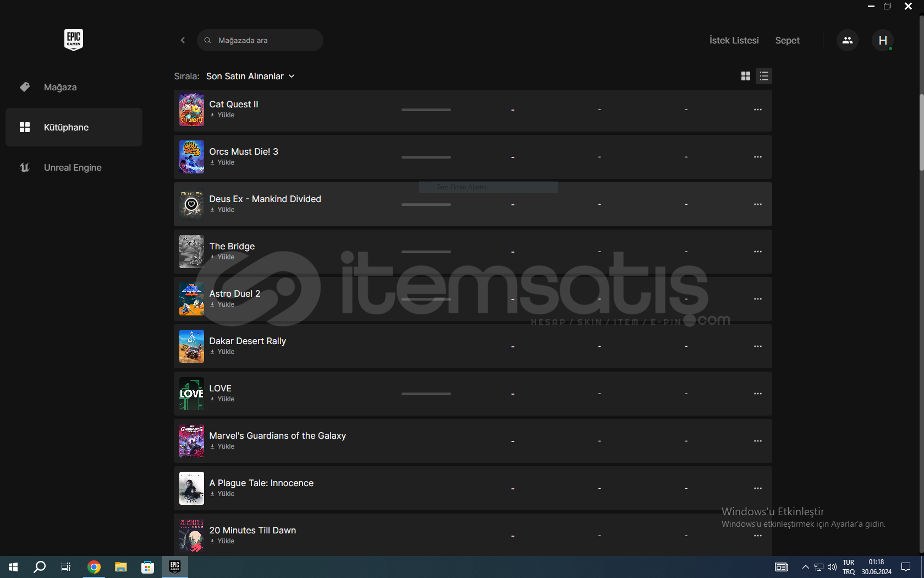Click Yükle under Dakar Desert Rally

tap(222, 352)
